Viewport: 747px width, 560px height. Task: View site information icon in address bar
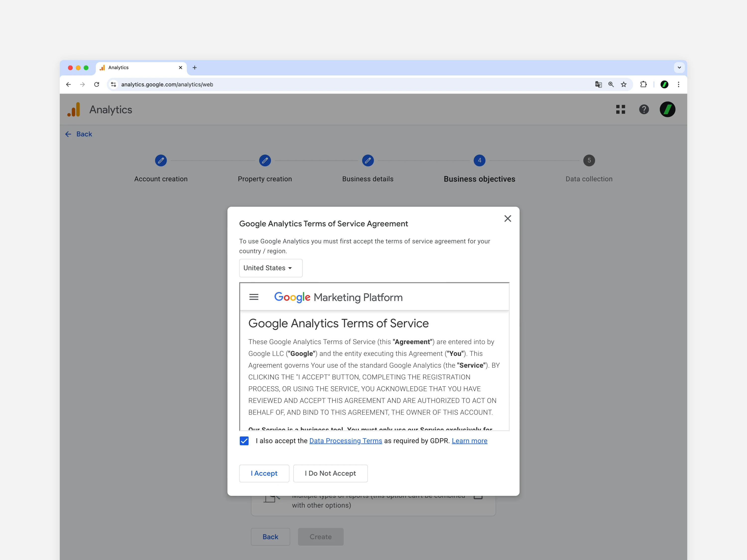[114, 84]
